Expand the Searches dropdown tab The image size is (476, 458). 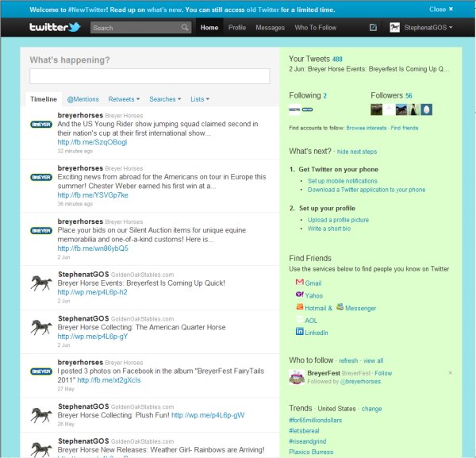pyautogui.click(x=165, y=99)
